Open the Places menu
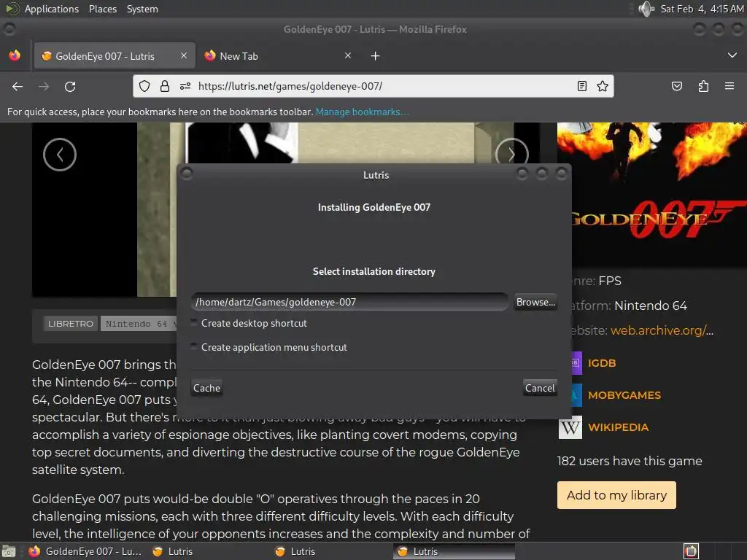 (103, 9)
